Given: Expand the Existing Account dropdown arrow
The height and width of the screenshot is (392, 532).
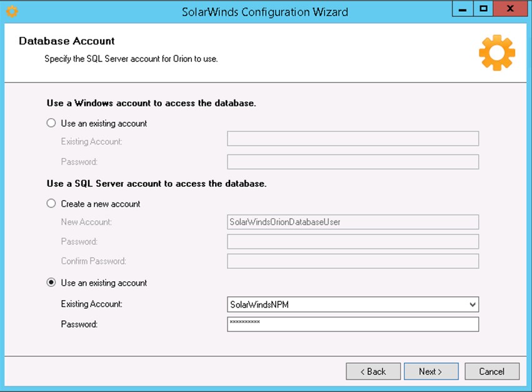Looking at the screenshot, I should coord(472,304).
